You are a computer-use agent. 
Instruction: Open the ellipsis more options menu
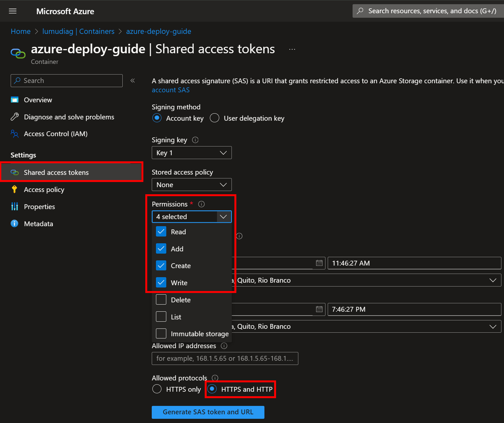point(292,49)
